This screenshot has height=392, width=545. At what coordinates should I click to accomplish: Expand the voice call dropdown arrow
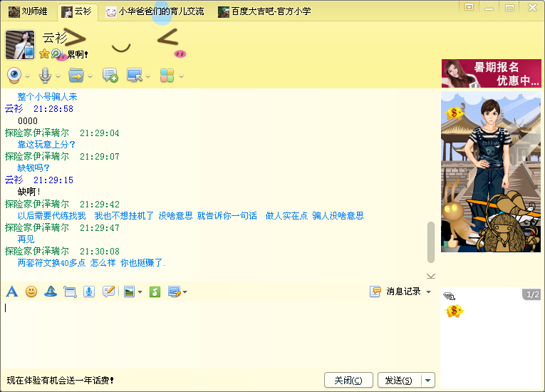tap(58, 76)
